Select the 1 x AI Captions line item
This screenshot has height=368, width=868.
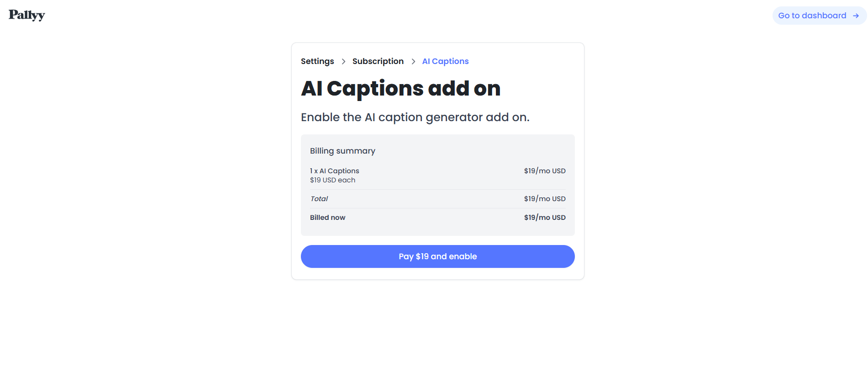(x=335, y=171)
